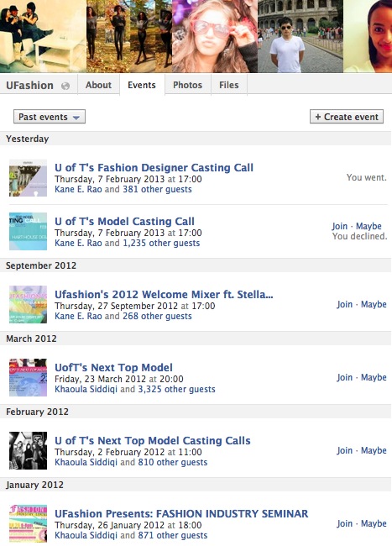Click the Create event button
Viewport: 392px width, 546px height.
(x=347, y=117)
